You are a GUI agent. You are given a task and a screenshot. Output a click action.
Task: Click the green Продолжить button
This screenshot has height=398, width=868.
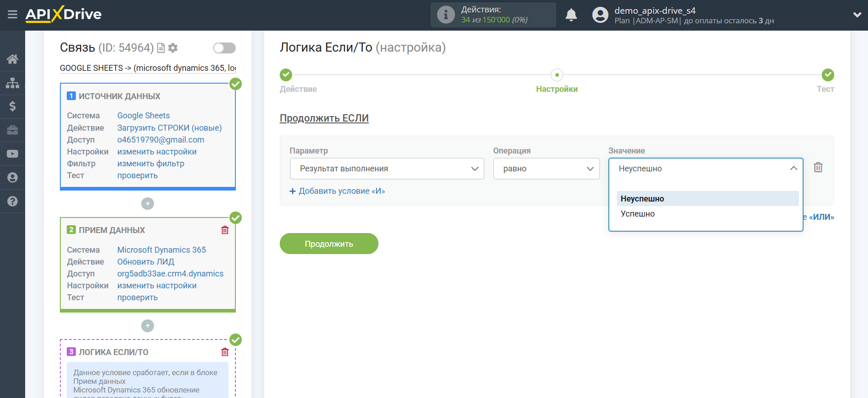tap(329, 244)
